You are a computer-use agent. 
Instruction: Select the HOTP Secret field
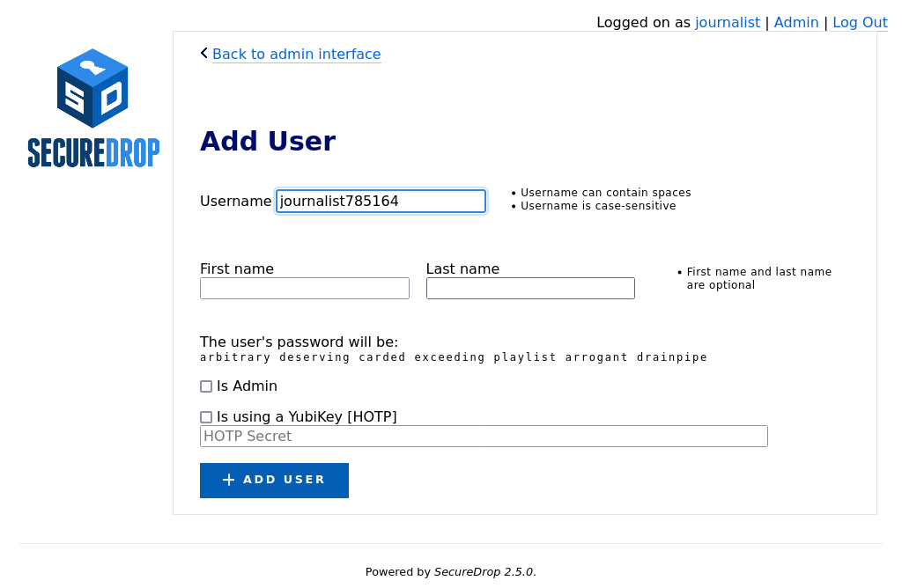pyautogui.click(x=484, y=436)
